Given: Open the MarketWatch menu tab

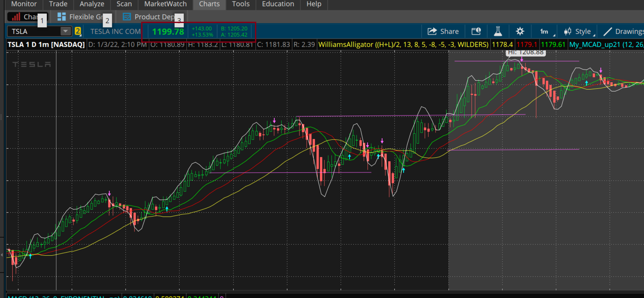Looking at the screenshot, I should [x=165, y=4].
